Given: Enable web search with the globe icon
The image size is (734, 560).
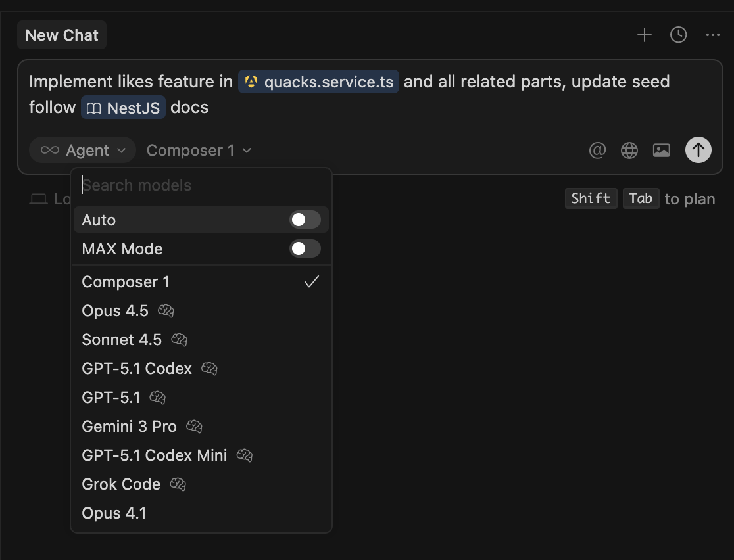Looking at the screenshot, I should [x=629, y=150].
